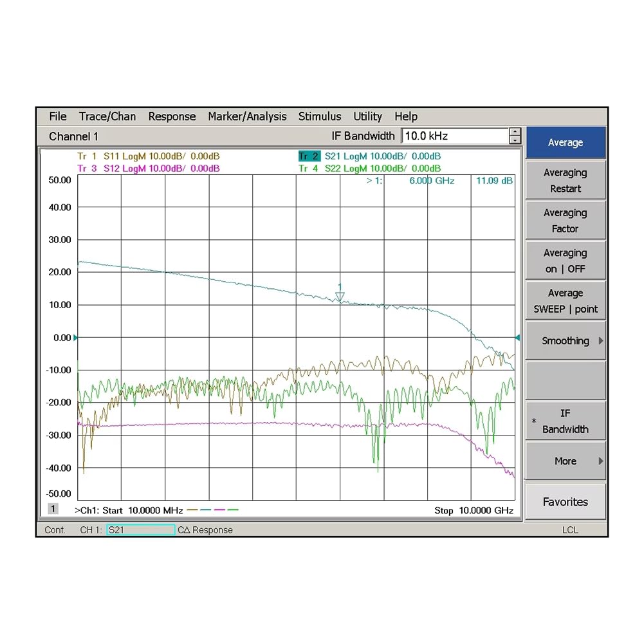Open the Utility menu
The image size is (644, 644).
(367, 116)
